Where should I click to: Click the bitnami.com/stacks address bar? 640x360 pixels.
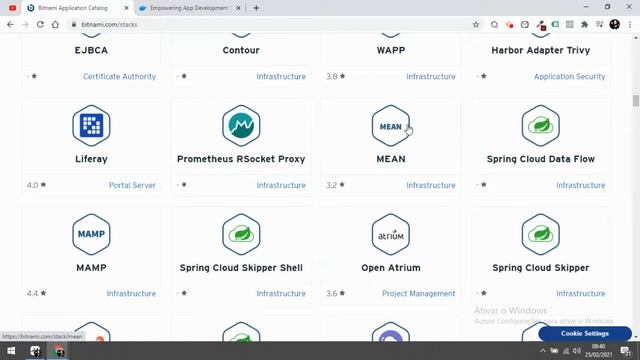(269, 24)
